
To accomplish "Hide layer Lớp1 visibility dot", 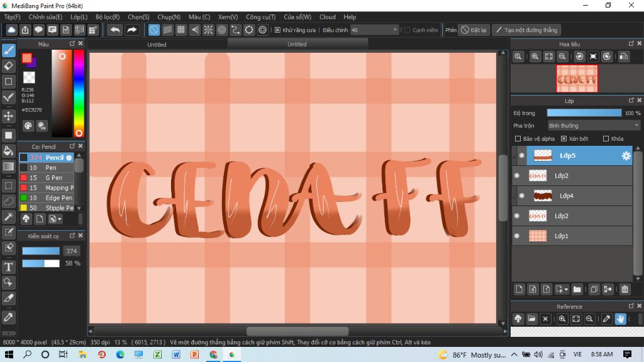I will (x=517, y=236).
